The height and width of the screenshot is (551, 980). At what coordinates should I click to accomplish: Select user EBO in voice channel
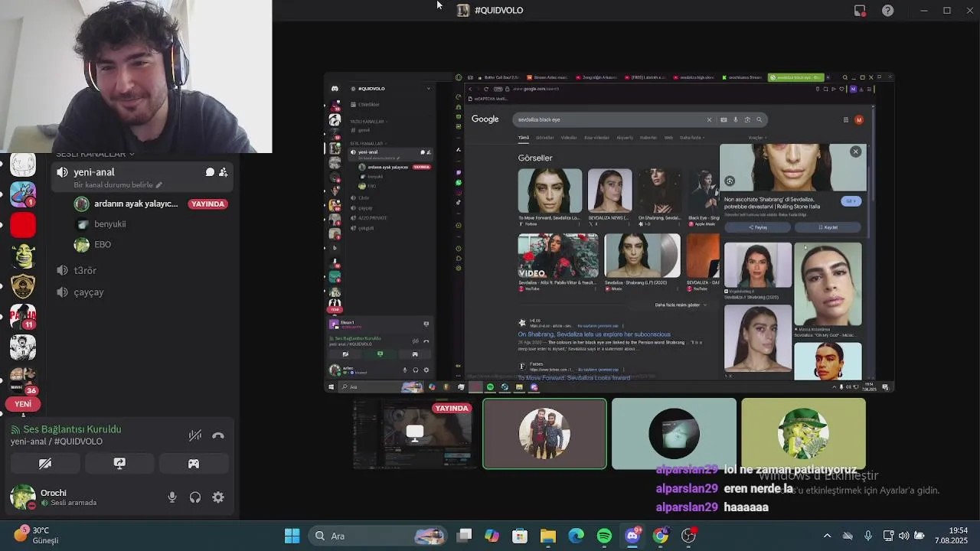[x=103, y=245]
